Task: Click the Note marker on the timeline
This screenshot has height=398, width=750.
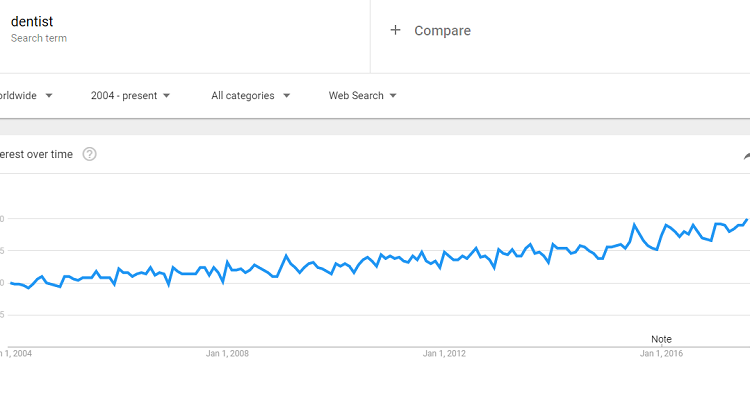Action: pos(662,339)
